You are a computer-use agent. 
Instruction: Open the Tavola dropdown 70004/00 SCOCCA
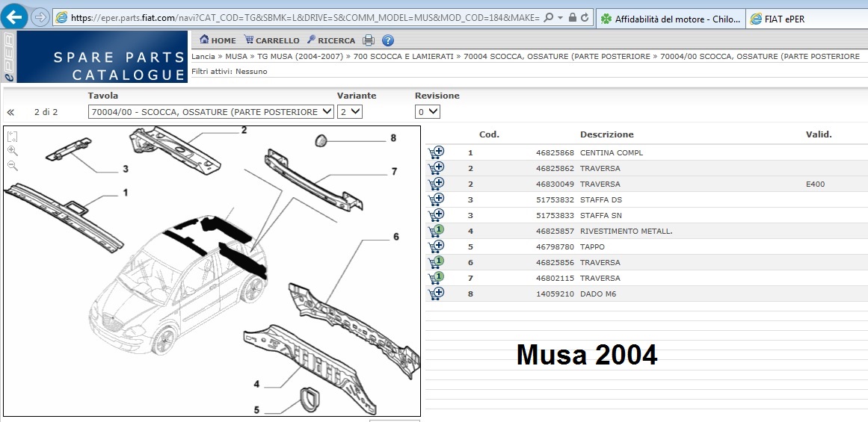tap(211, 112)
